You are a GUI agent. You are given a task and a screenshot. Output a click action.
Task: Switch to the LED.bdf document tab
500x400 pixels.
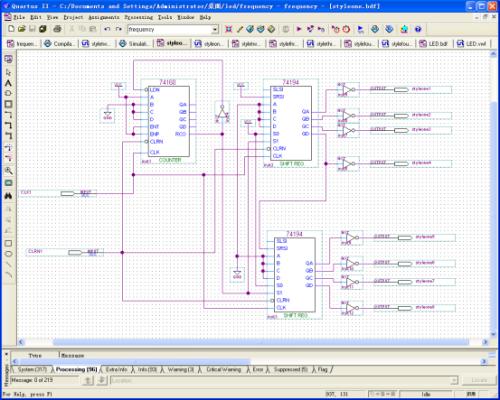[x=433, y=44]
